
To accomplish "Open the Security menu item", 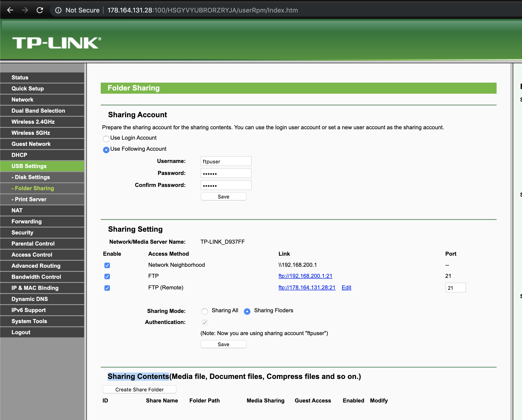I will (x=42, y=233).
